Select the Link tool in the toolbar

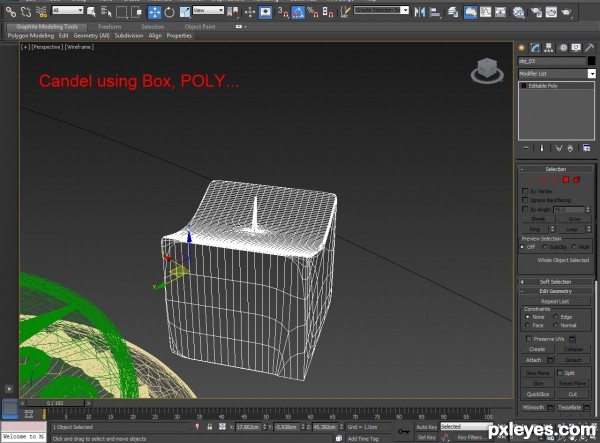(x=11, y=12)
